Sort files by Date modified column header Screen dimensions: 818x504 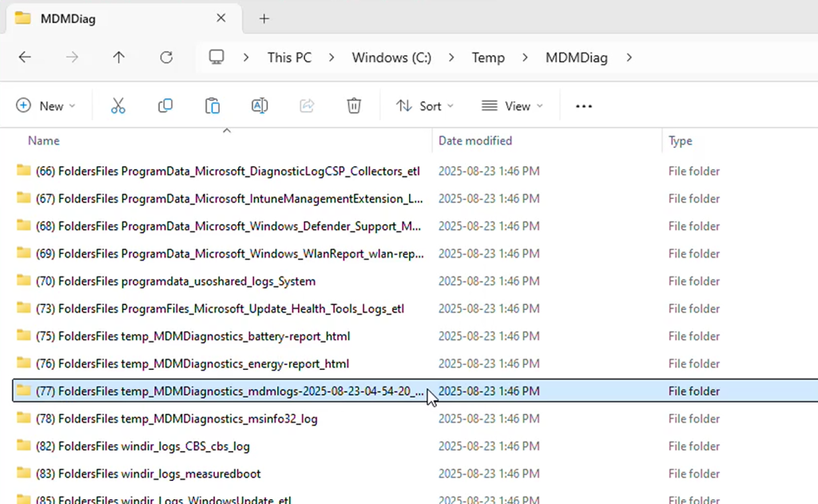[x=475, y=141]
